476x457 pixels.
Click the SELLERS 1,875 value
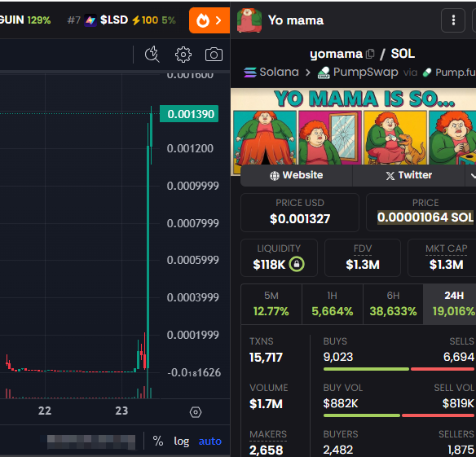click(461, 450)
